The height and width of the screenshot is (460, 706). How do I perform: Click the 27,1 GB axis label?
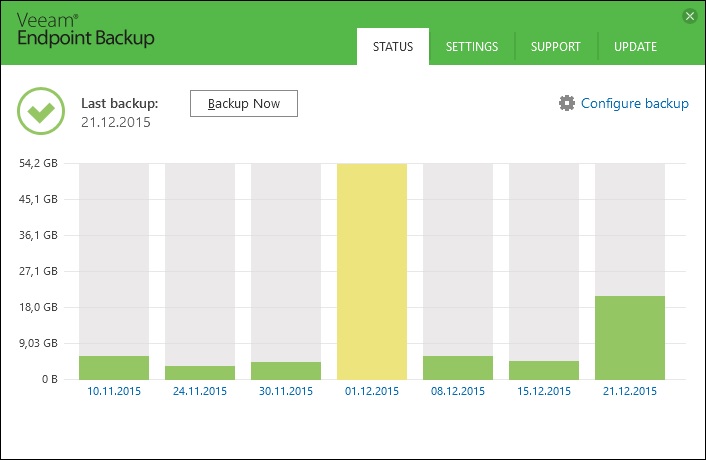[38, 271]
